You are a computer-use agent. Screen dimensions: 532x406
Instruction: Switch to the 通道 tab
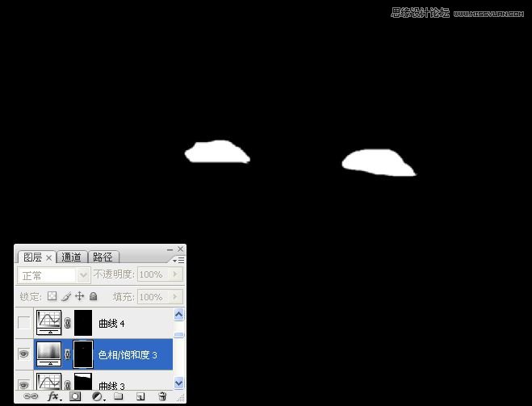point(72,257)
